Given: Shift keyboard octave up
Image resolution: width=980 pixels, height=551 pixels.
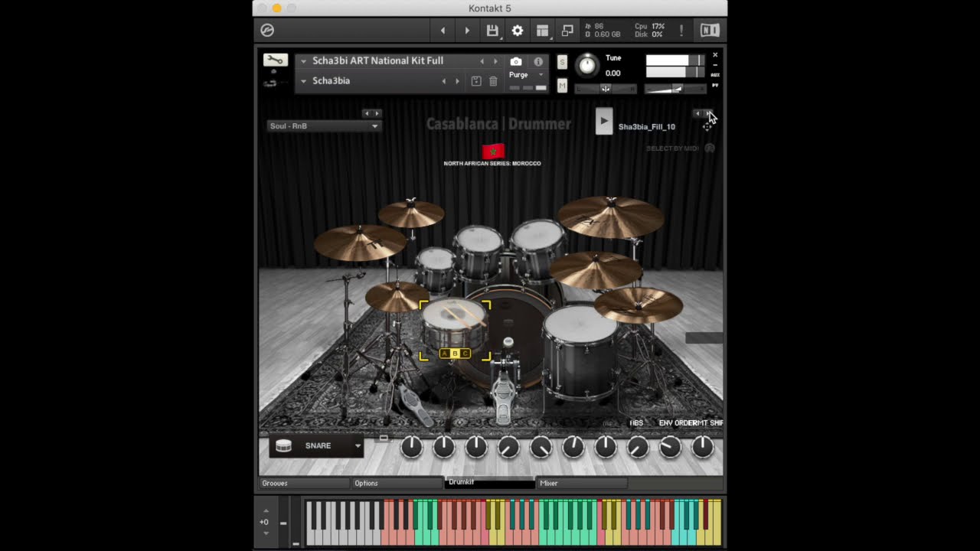Looking at the screenshot, I should (x=266, y=510).
